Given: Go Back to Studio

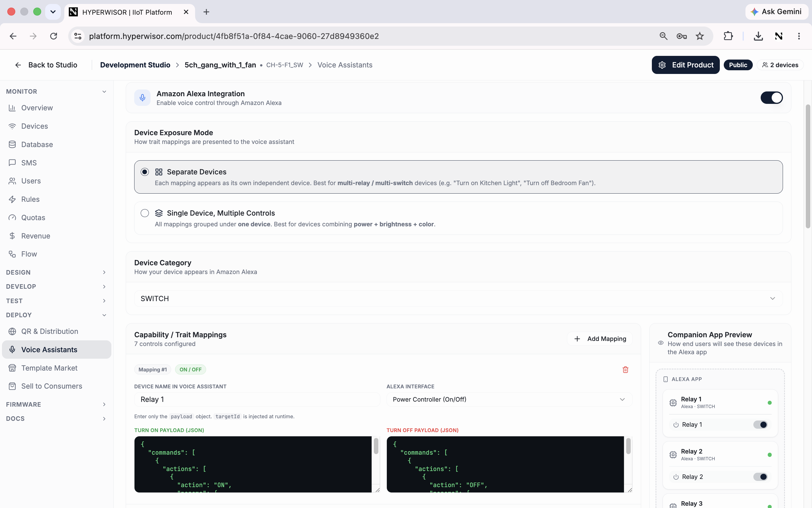Looking at the screenshot, I should coord(46,65).
